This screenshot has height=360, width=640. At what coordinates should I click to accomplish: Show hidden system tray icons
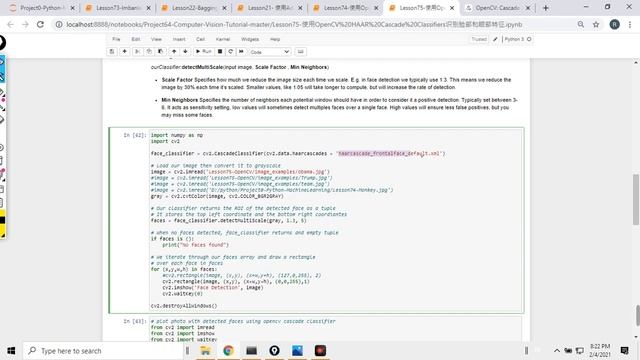point(556,351)
